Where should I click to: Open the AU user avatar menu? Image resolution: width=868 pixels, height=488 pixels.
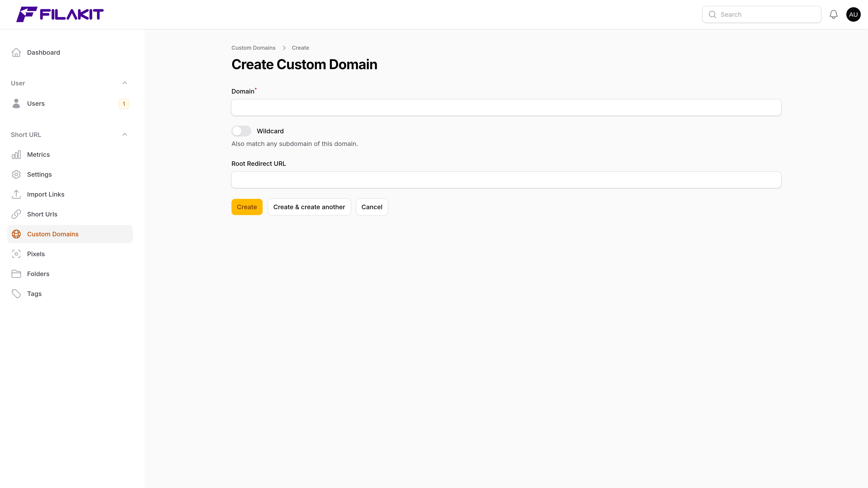pyautogui.click(x=853, y=14)
